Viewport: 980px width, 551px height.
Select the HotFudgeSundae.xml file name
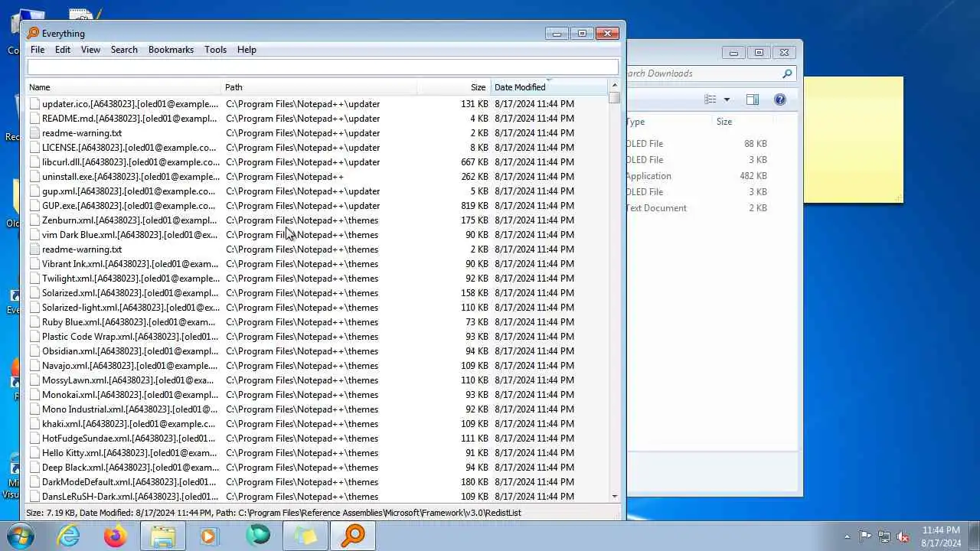coord(129,439)
